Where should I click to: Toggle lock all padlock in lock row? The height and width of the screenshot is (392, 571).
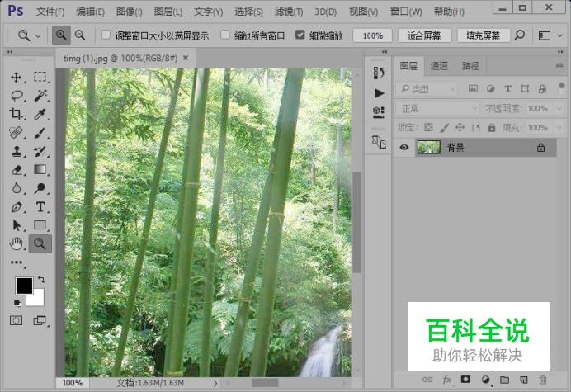pyautogui.click(x=492, y=127)
